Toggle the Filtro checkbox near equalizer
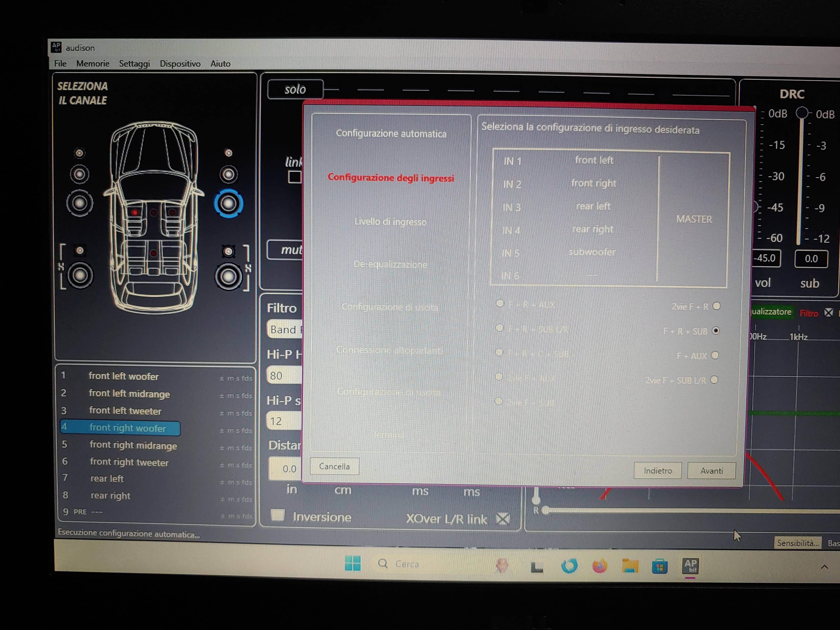Screen dimensions: 840x630 coord(829,312)
